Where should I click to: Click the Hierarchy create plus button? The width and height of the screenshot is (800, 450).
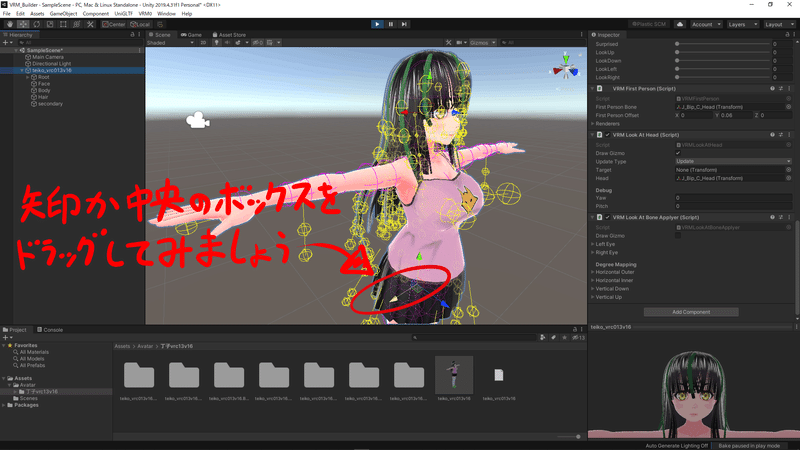tap(6, 43)
